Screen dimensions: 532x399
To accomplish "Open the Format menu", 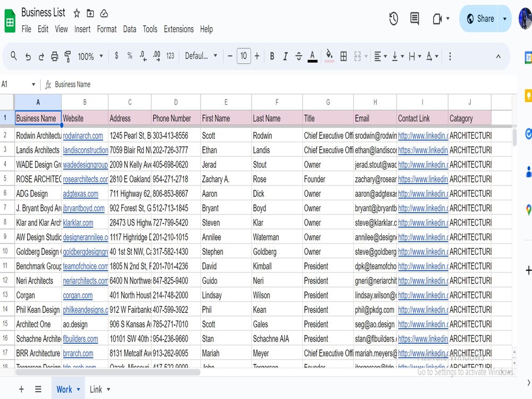I will tap(106, 29).
